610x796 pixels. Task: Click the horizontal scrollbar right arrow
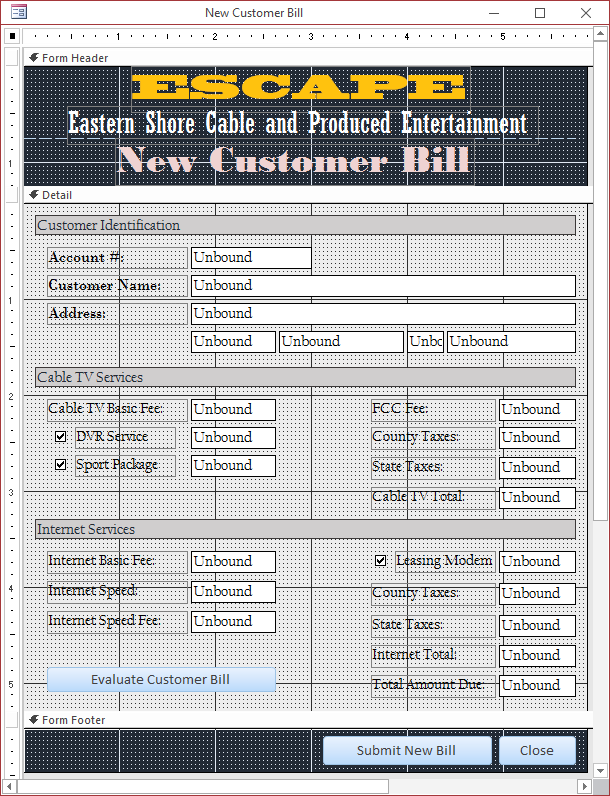[585, 786]
